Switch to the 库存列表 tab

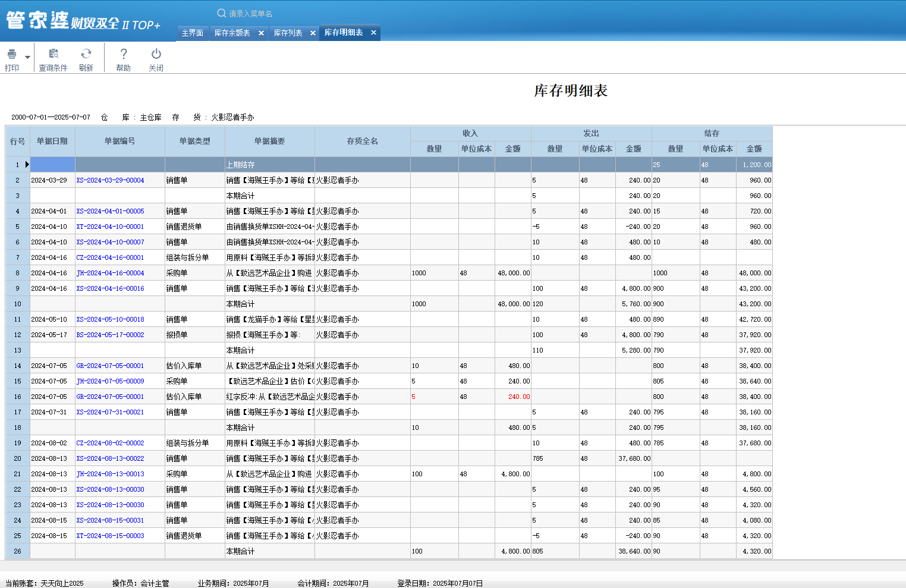click(x=288, y=33)
